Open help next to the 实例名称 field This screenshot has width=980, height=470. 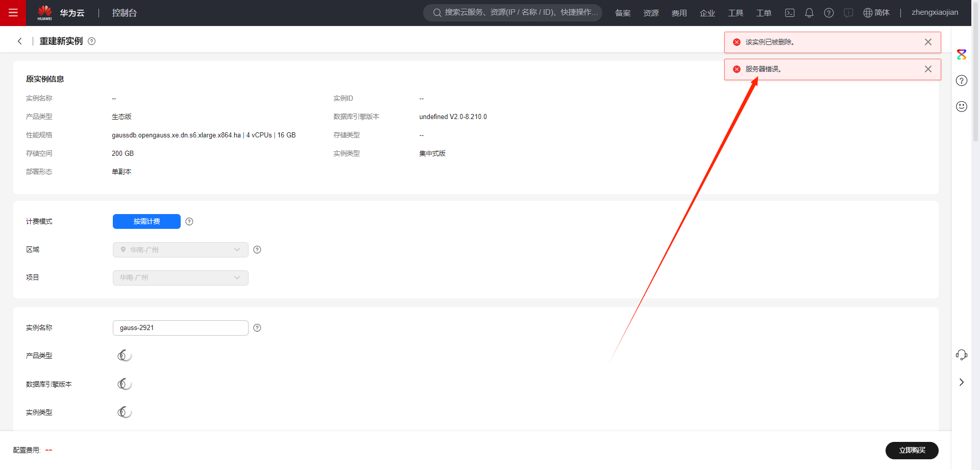pos(257,328)
